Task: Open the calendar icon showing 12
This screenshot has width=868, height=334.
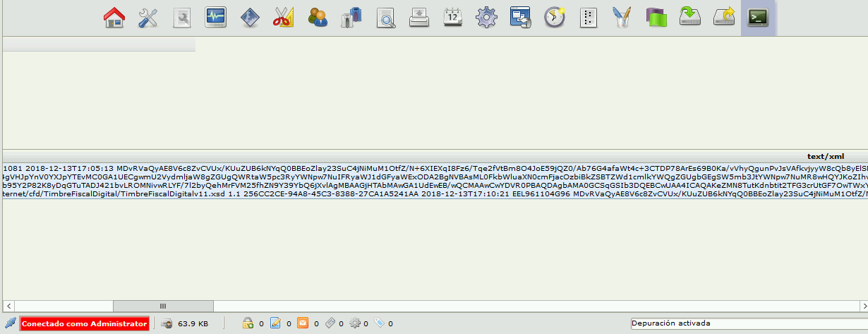Action: tap(453, 18)
